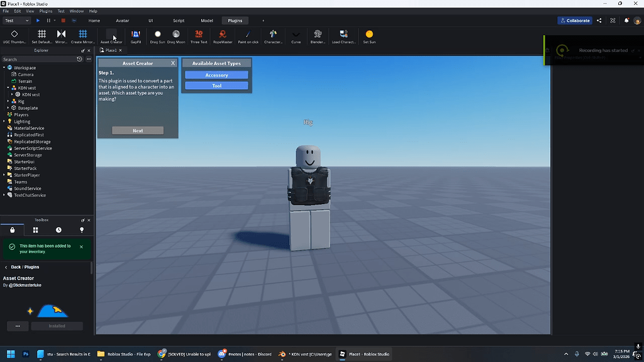Switch to the Model ribbon tab

click(206, 21)
